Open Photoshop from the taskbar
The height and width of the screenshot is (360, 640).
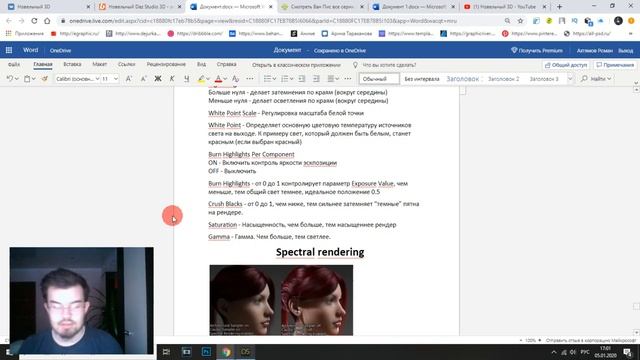[207, 351]
